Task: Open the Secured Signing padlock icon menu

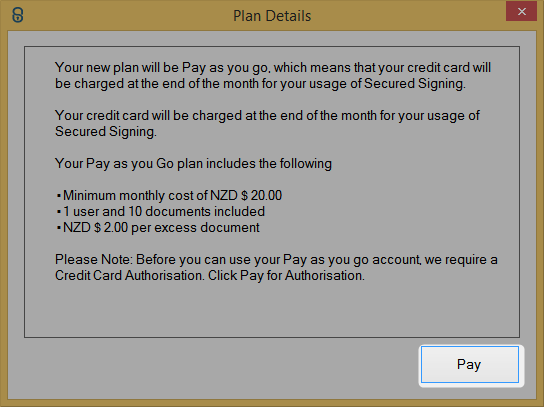Action: tap(18, 15)
